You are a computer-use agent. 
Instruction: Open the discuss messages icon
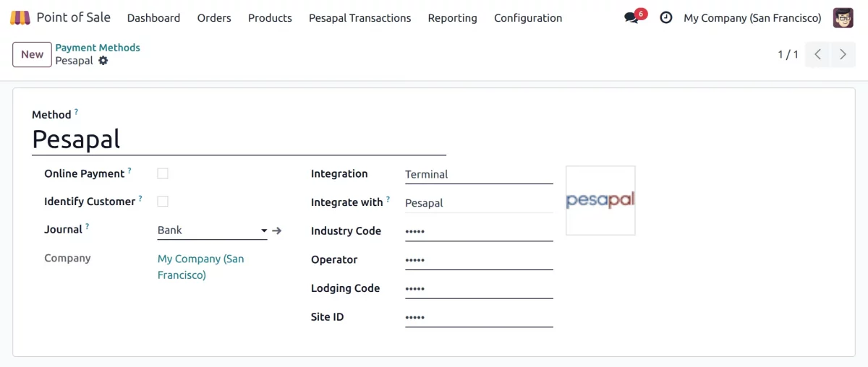[x=631, y=18]
